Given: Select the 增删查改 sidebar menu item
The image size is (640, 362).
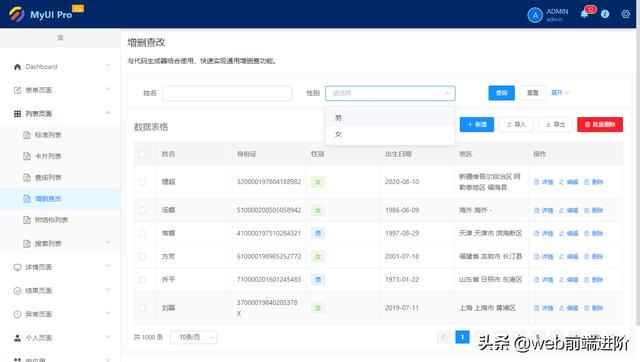Looking at the screenshot, I should pos(60,199).
